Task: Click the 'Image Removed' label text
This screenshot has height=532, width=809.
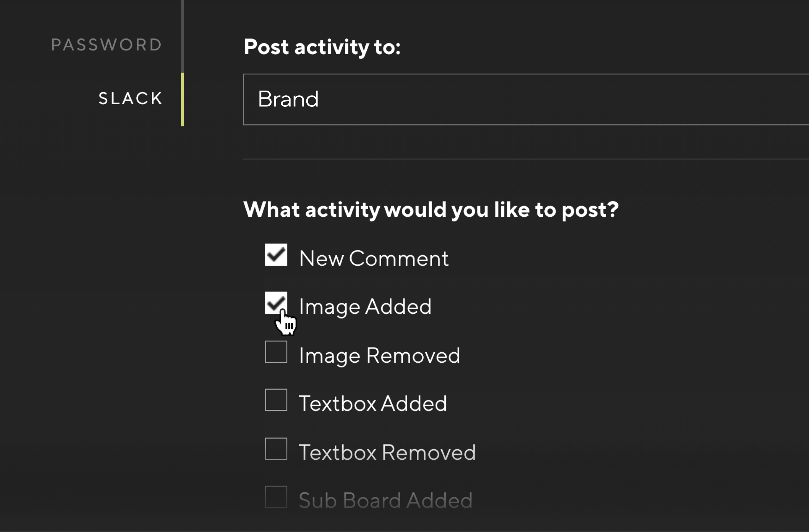Action: (x=380, y=356)
